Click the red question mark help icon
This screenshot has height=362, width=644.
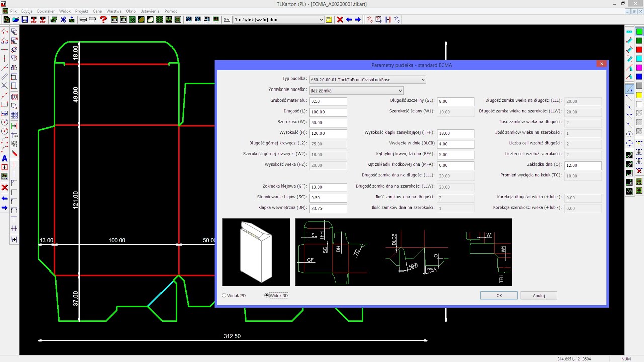click(x=103, y=20)
